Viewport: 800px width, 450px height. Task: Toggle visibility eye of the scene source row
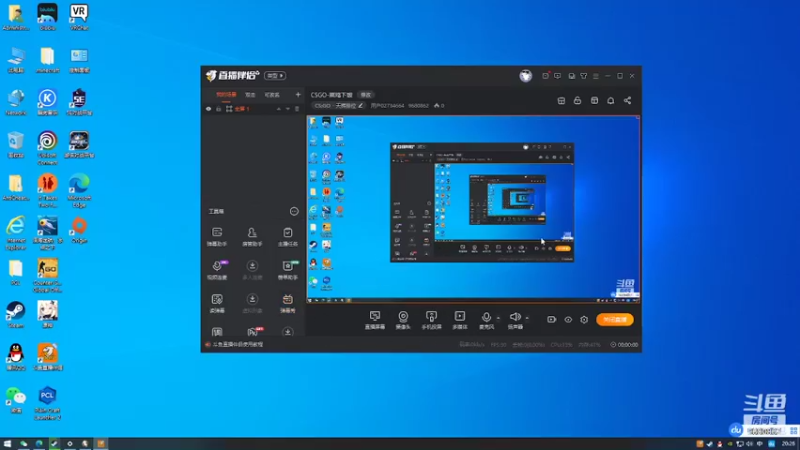click(208, 109)
